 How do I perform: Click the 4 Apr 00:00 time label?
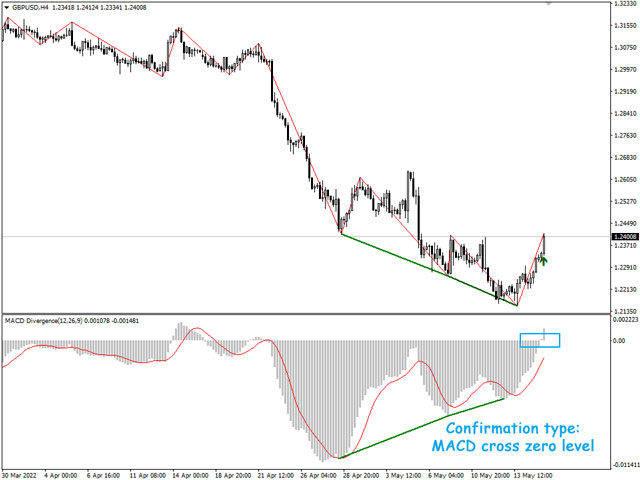pyautogui.click(x=60, y=476)
